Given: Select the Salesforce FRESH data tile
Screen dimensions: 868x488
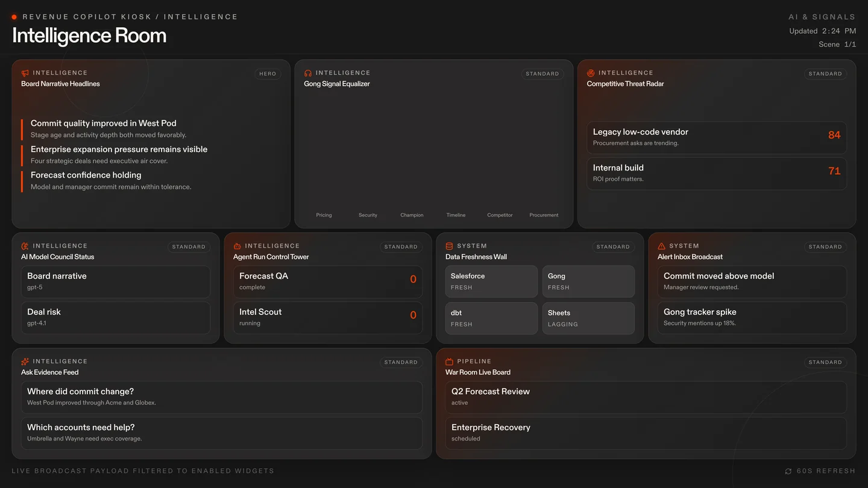Looking at the screenshot, I should [x=491, y=281].
